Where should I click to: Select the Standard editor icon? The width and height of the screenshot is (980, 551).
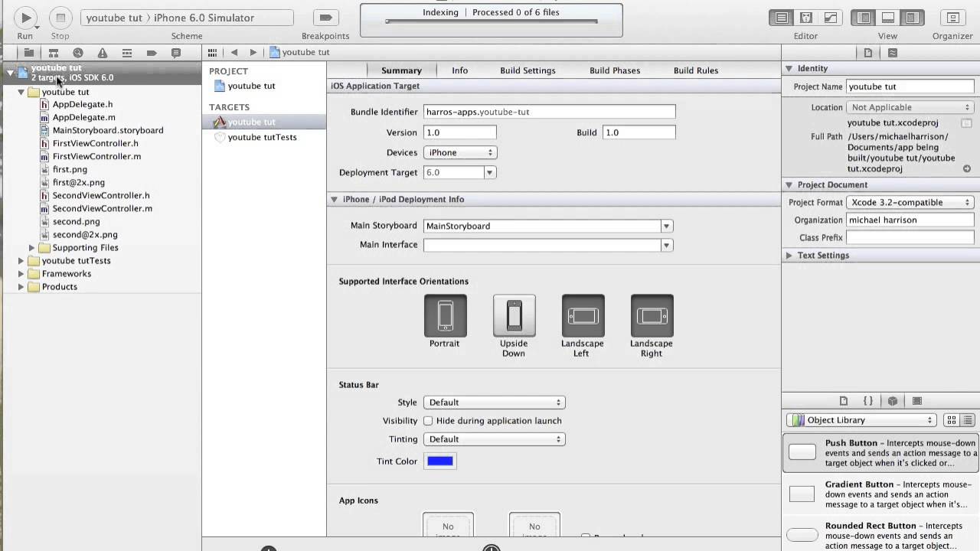pos(782,18)
